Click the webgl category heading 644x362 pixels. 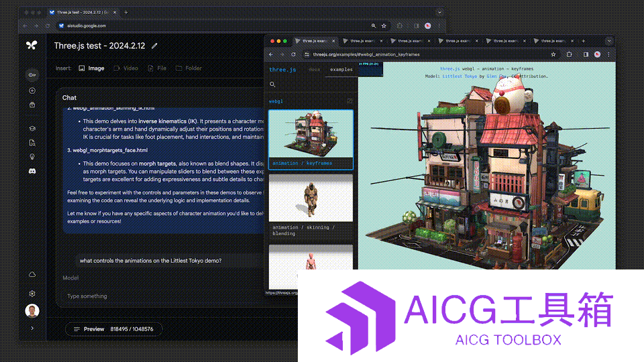point(276,101)
